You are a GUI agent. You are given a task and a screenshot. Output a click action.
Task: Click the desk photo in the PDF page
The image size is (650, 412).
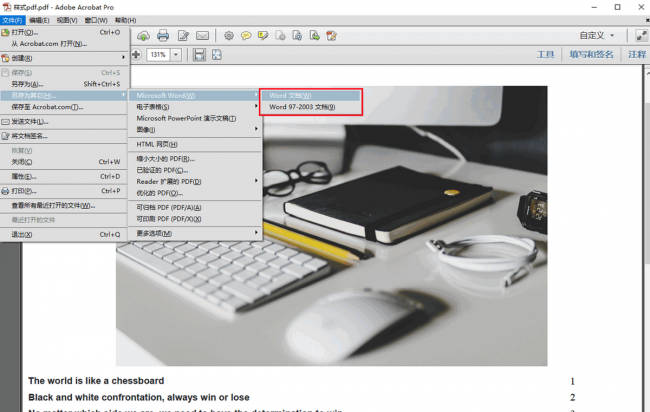coord(332,226)
